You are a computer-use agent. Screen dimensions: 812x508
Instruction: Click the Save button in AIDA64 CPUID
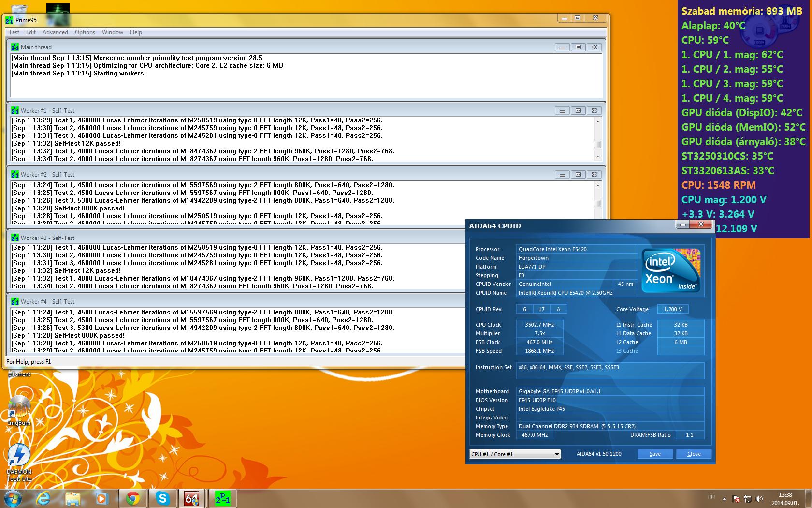click(655, 454)
